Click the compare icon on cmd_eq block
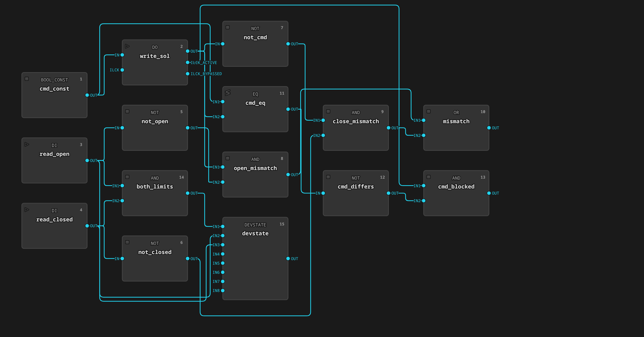644x337 pixels. [x=228, y=93]
